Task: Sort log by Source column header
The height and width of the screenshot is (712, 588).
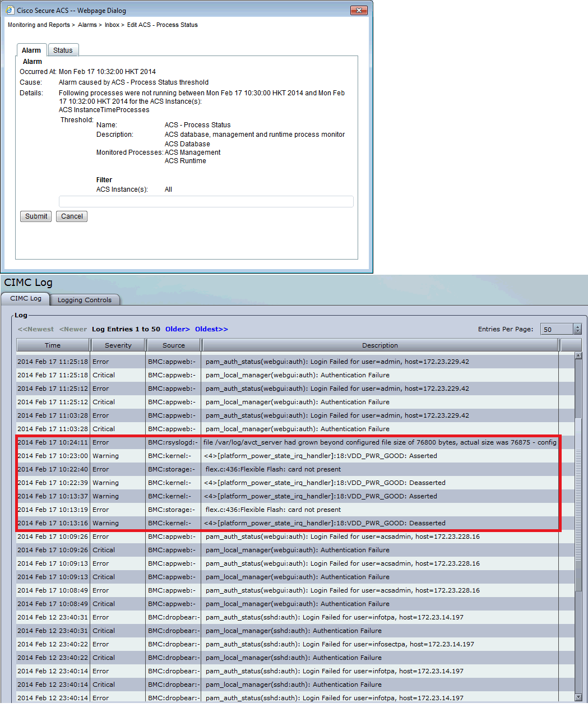Action: (x=174, y=345)
